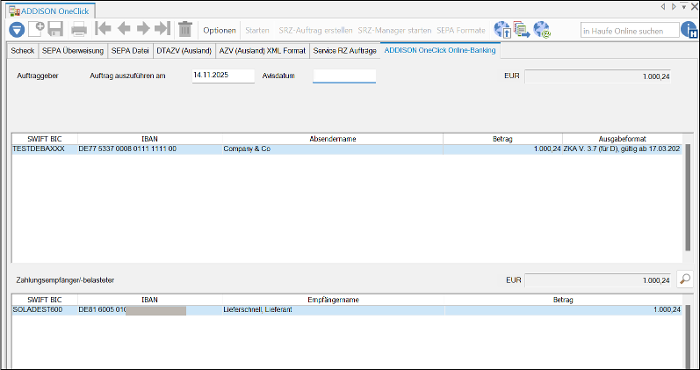Image resolution: width=700 pixels, height=370 pixels.
Task: Click the ADDISON OneClick window tab icon
Action: pos(14,11)
